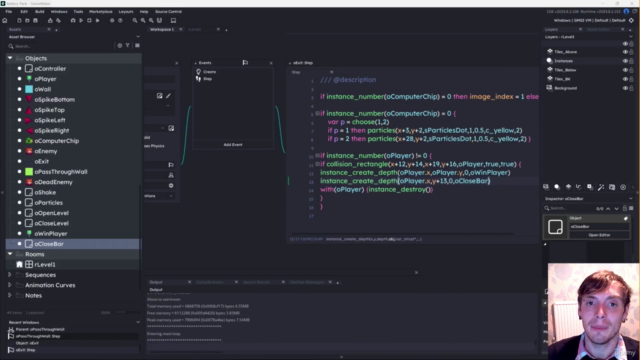Image resolution: width=640 pixels, height=360 pixels.
Task: Open oExit: Step from Recent Windows
Action: click(x=26, y=350)
